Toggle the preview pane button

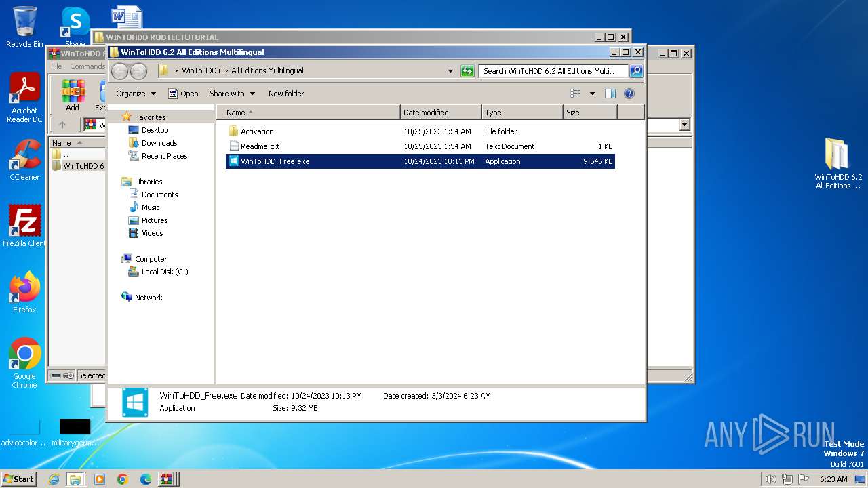point(610,94)
